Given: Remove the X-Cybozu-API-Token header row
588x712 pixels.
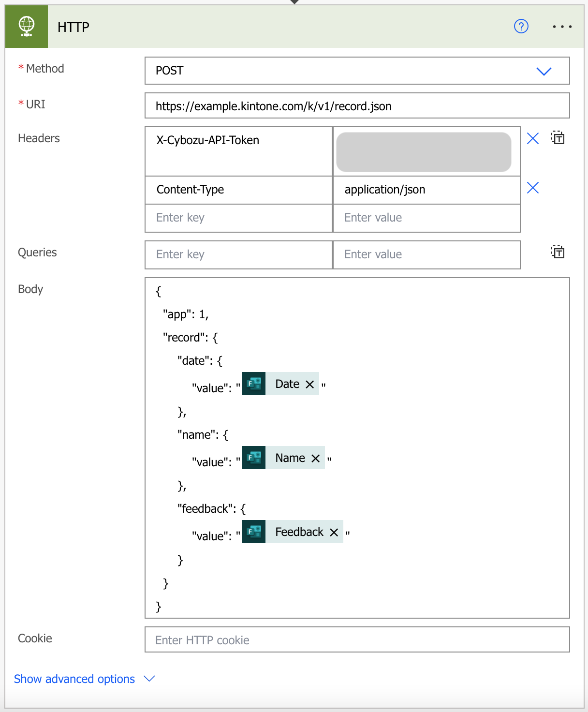Looking at the screenshot, I should [x=533, y=139].
